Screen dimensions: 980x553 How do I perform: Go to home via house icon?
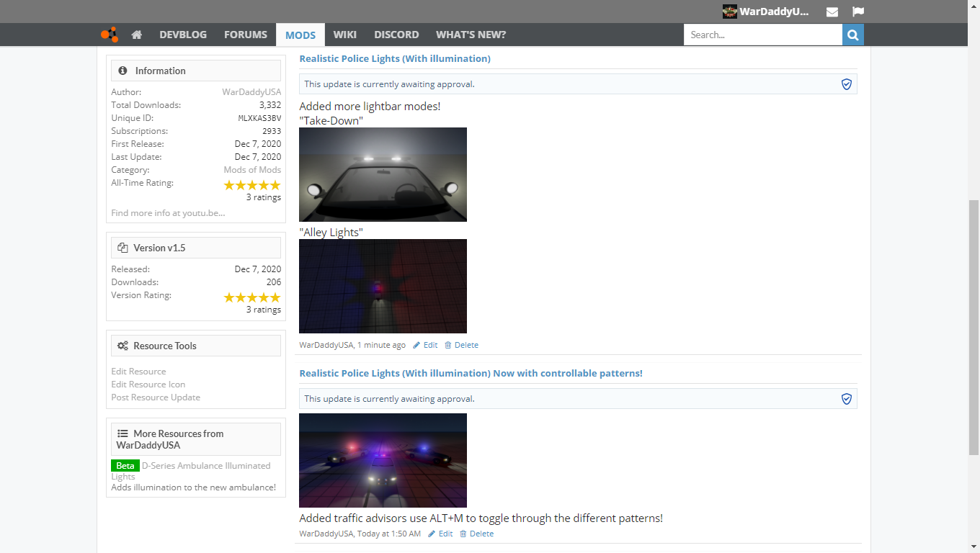(x=137, y=35)
